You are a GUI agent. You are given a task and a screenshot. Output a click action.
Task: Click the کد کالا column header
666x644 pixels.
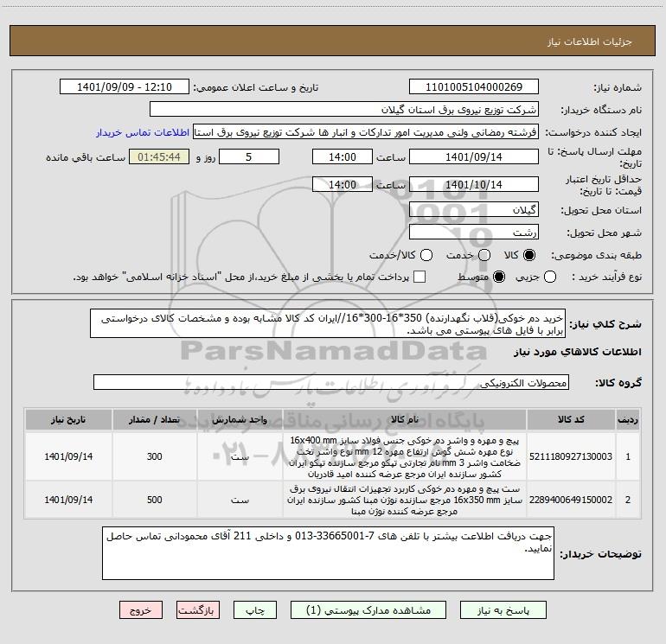[x=571, y=419]
